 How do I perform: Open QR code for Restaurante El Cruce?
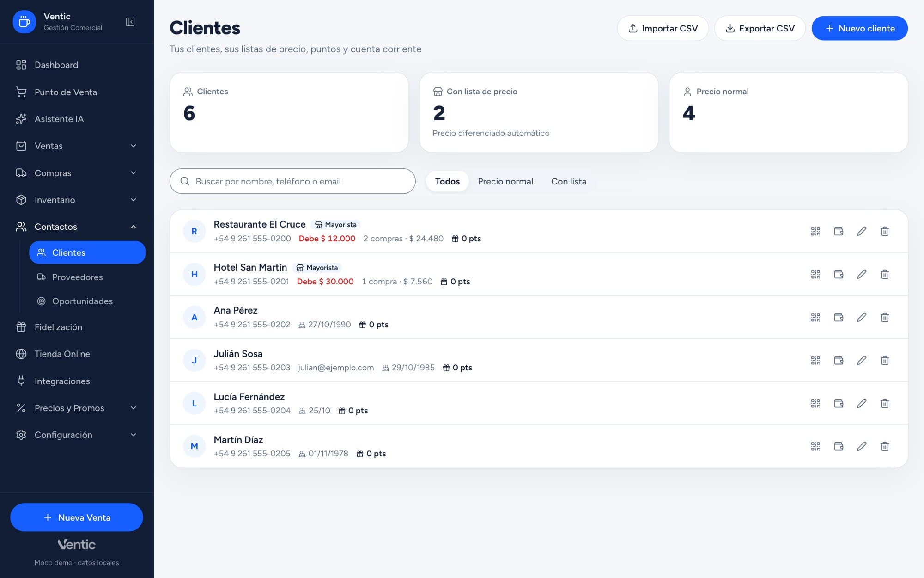[815, 231]
